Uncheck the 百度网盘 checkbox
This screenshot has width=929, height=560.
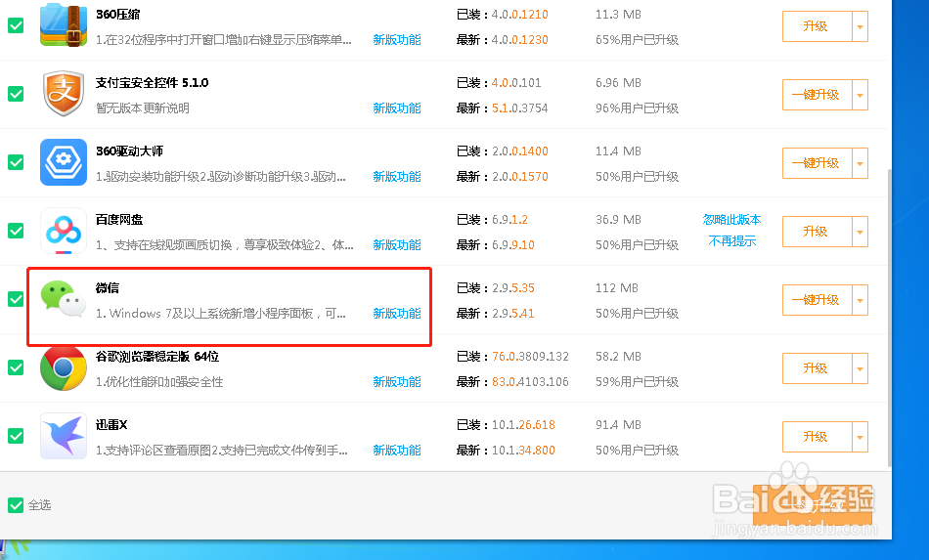click(x=16, y=231)
